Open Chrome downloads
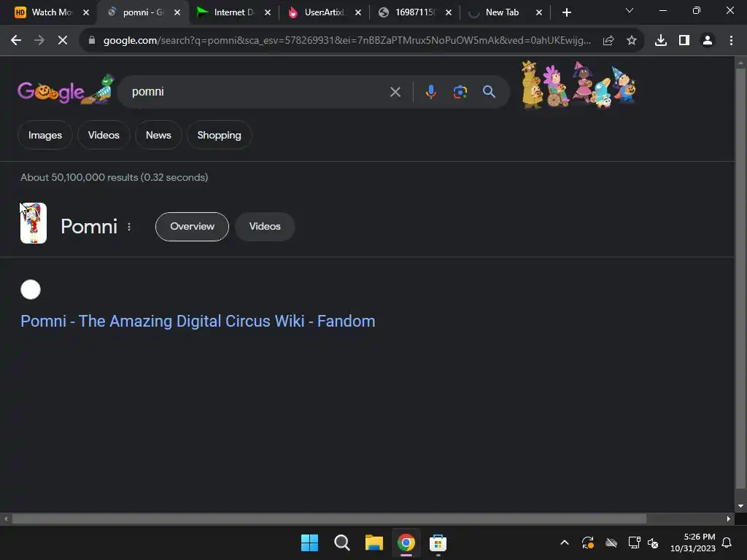The height and width of the screenshot is (560, 747). coord(661,41)
